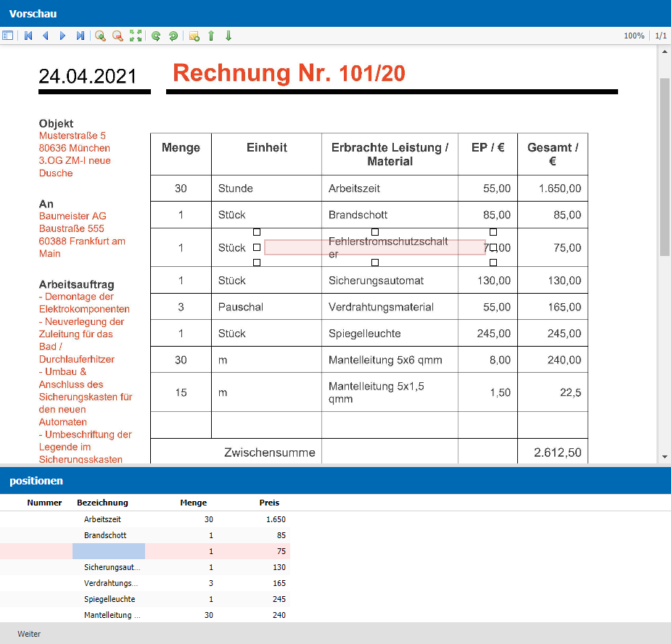Click the Weiter button
Viewport: 671px width, 644px height.
29,634
